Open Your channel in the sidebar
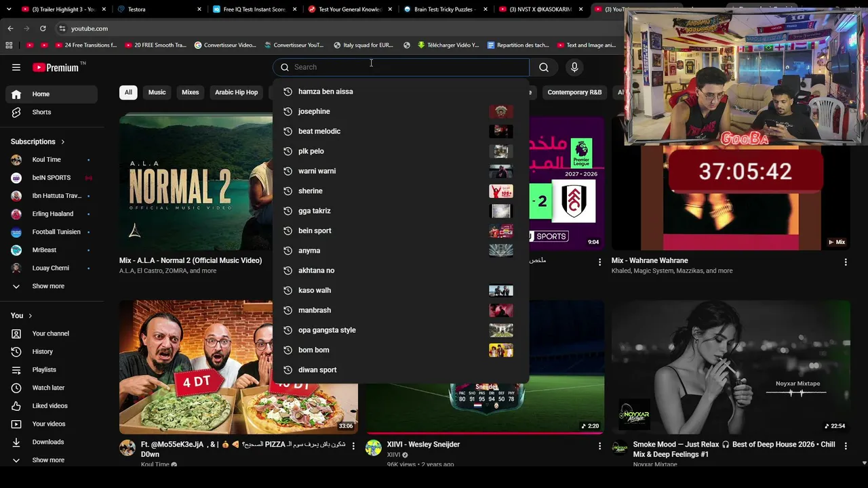The height and width of the screenshot is (488, 868). tap(51, 333)
